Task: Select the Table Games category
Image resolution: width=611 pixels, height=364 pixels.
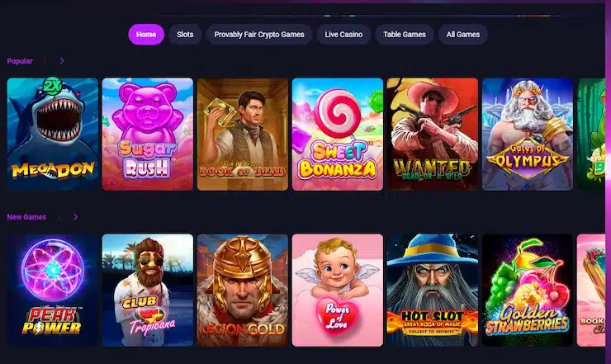Action: click(x=405, y=35)
